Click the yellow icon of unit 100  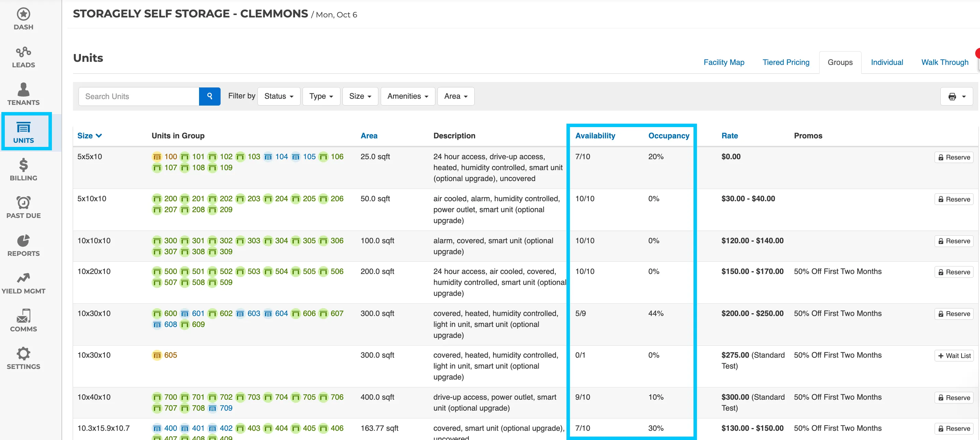(x=157, y=157)
